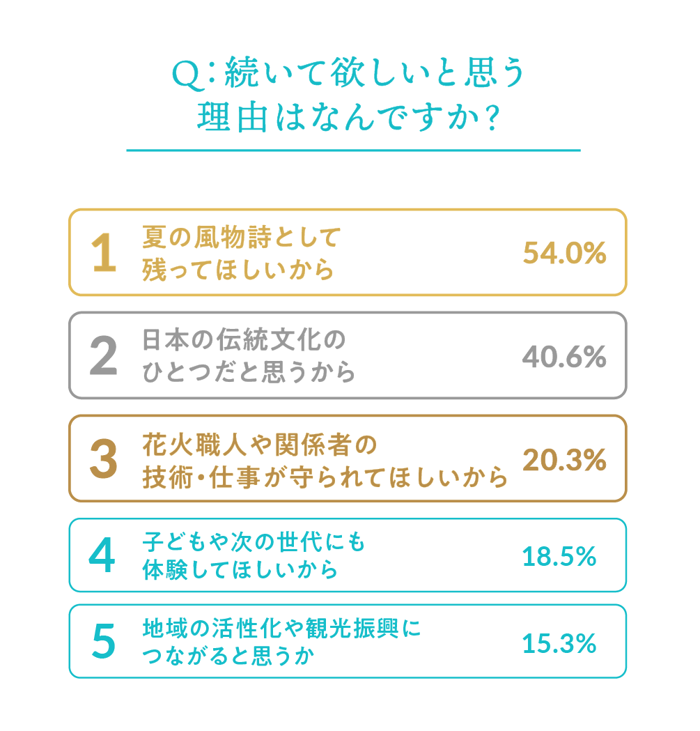
Task: Click the teal divider line under the title
Action: click(353, 150)
